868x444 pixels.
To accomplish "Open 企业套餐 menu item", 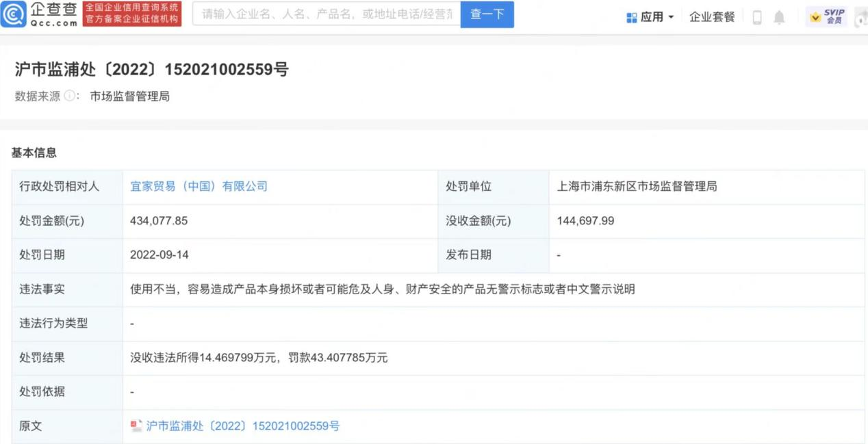I will tap(712, 17).
